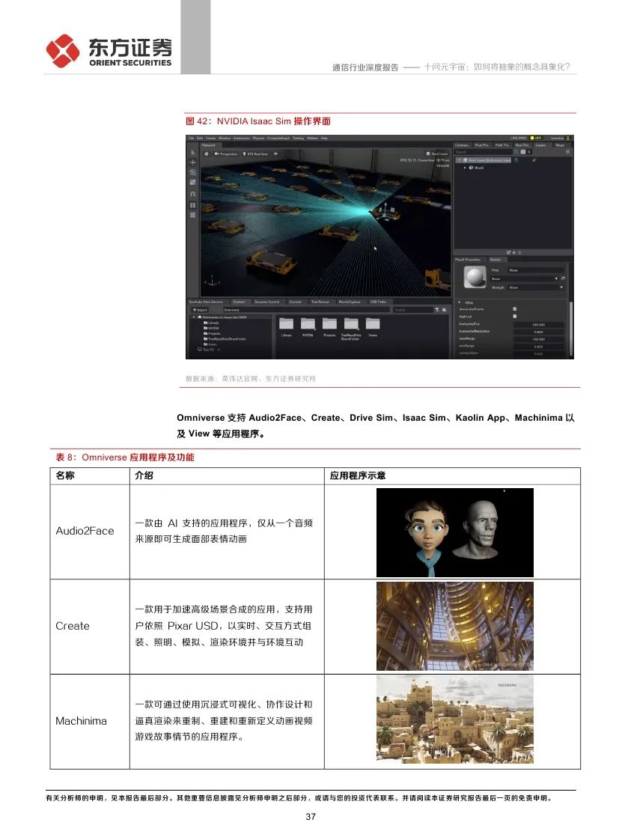Click the add layer plus icon
This screenshot has height=840, width=619.
click(514, 253)
